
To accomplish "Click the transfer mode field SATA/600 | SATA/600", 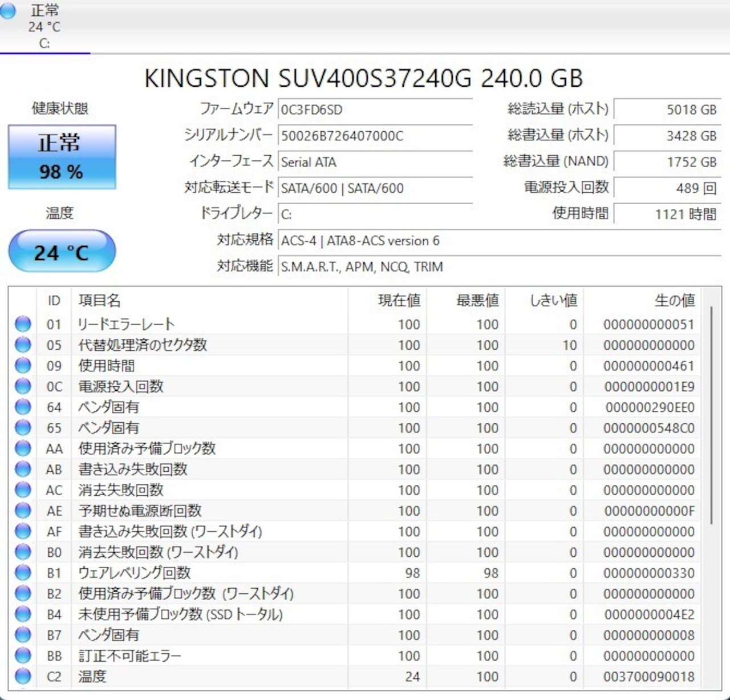I will pos(375,188).
